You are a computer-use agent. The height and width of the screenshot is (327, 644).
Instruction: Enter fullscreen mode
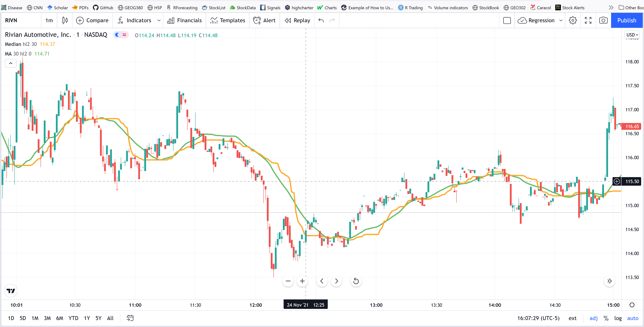click(x=588, y=20)
